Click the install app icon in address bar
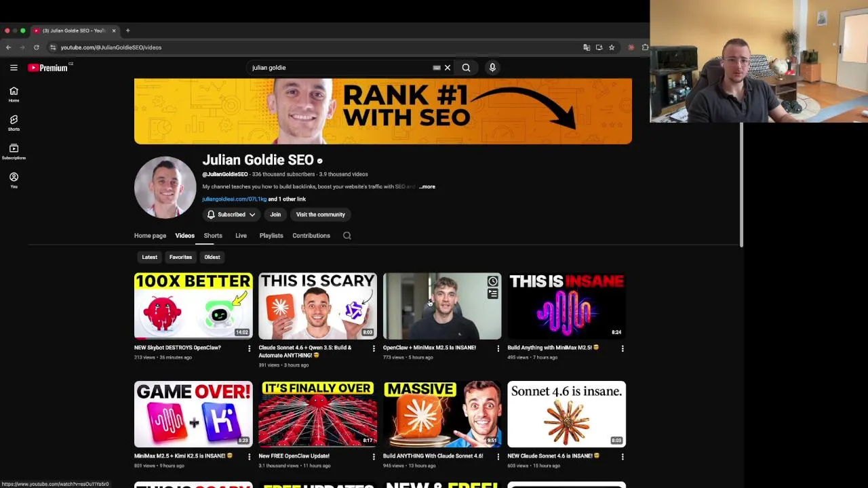This screenshot has height=488, width=868. [599, 47]
